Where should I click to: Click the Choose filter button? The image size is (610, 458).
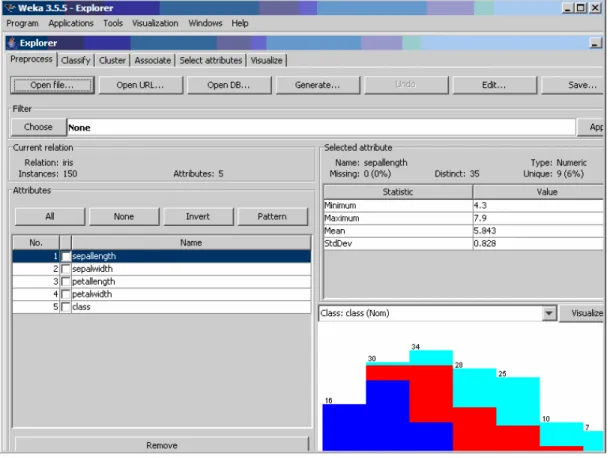[x=38, y=127]
